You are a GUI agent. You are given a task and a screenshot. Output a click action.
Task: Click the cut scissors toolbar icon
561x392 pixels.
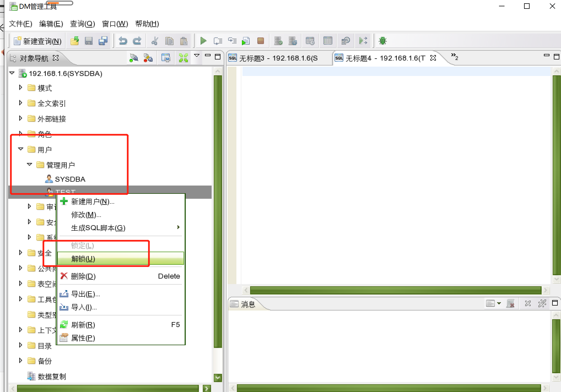[x=155, y=41]
